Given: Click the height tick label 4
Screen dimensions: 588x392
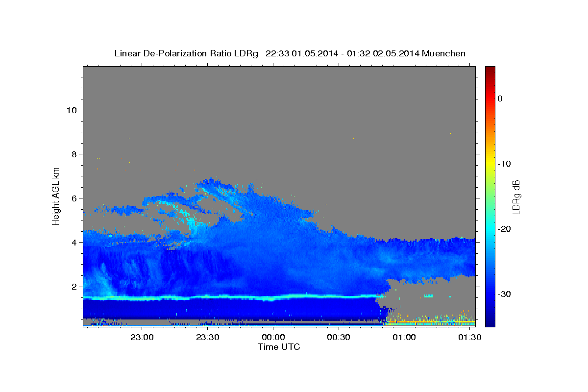Looking at the screenshot, I should (75, 243).
